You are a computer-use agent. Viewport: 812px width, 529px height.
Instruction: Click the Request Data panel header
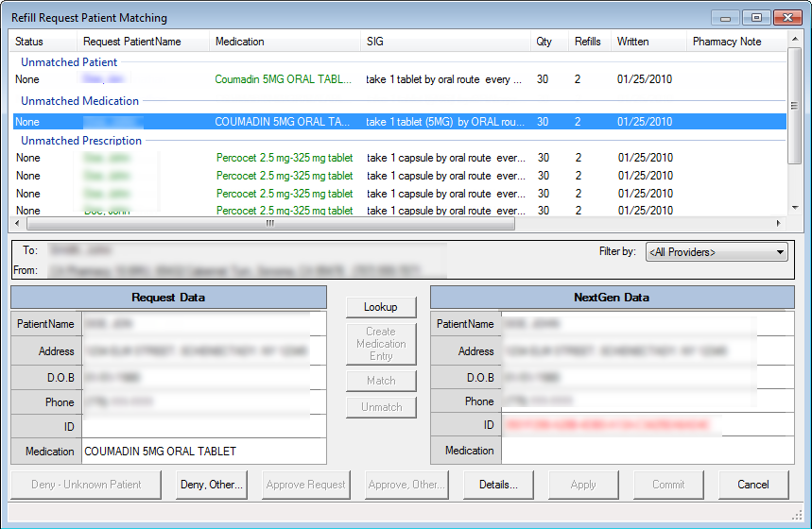pyautogui.click(x=169, y=298)
